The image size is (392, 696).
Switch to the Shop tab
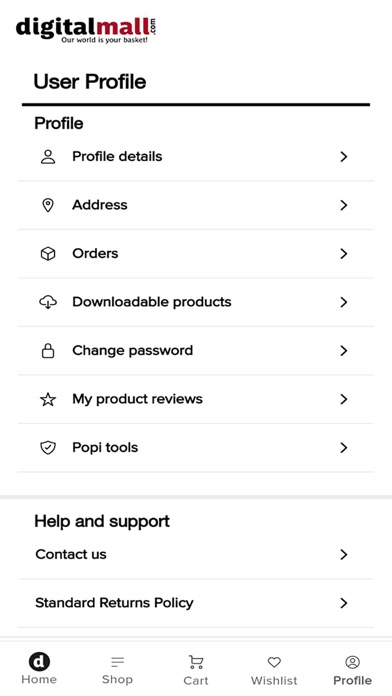(x=117, y=669)
